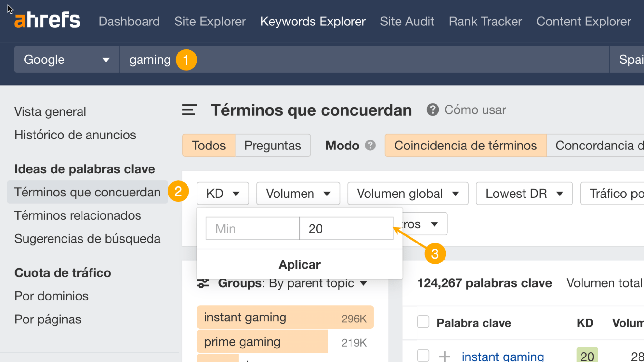This screenshot has height=362, width=644.
Task: Click the Cómo usar help icon
Action: 432,110
